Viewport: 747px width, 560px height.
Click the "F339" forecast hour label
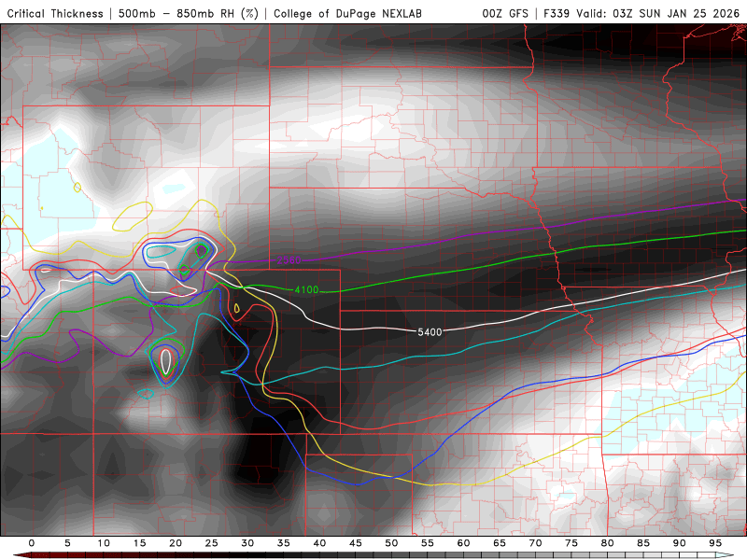[x=557, y=13]
